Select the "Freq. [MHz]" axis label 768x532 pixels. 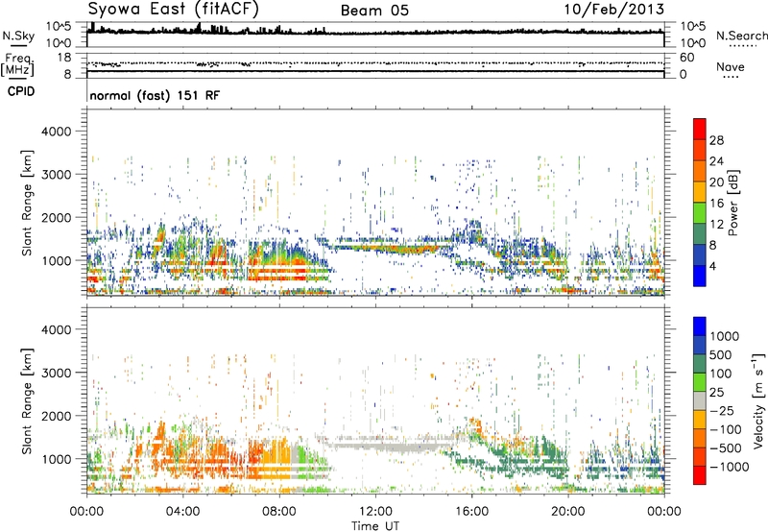pos(18,66)
